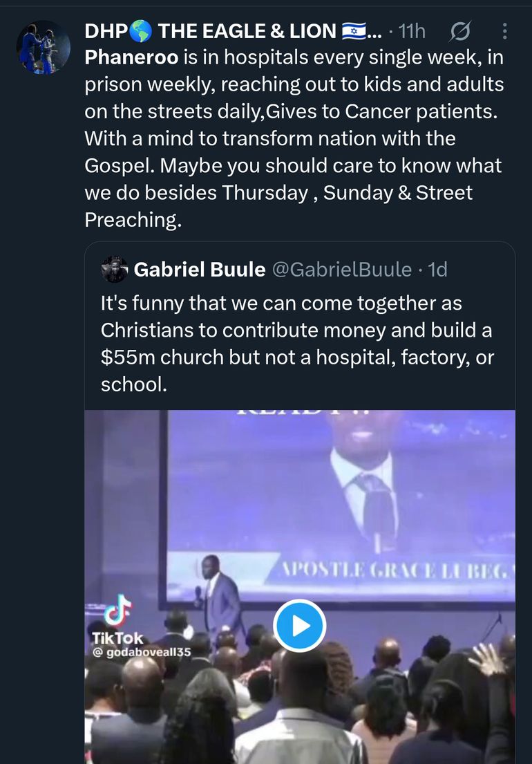Click the 11h post timestamp
532x764 pixels.
click(x=412, y=31)
